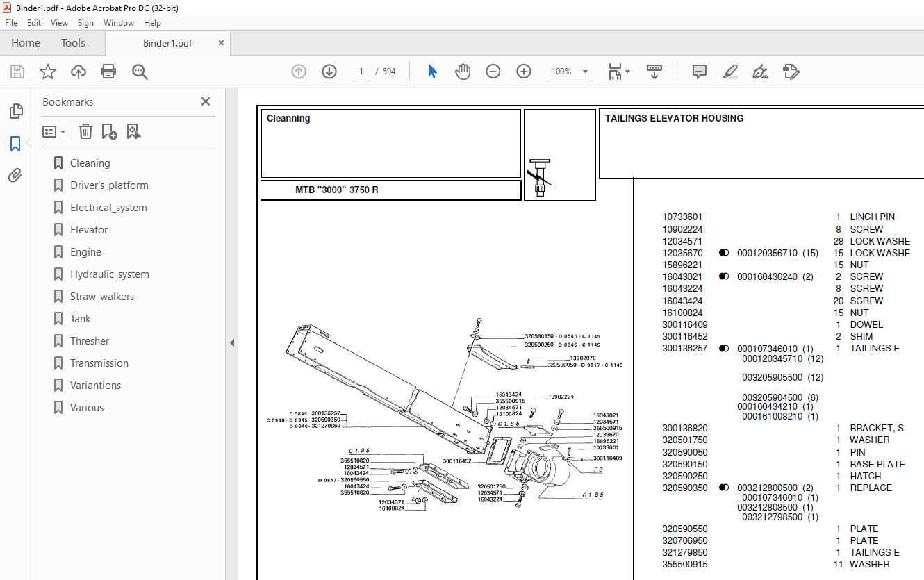Click the Save file icon
This screenshot has width=924, height=580.
coord(17,72)
